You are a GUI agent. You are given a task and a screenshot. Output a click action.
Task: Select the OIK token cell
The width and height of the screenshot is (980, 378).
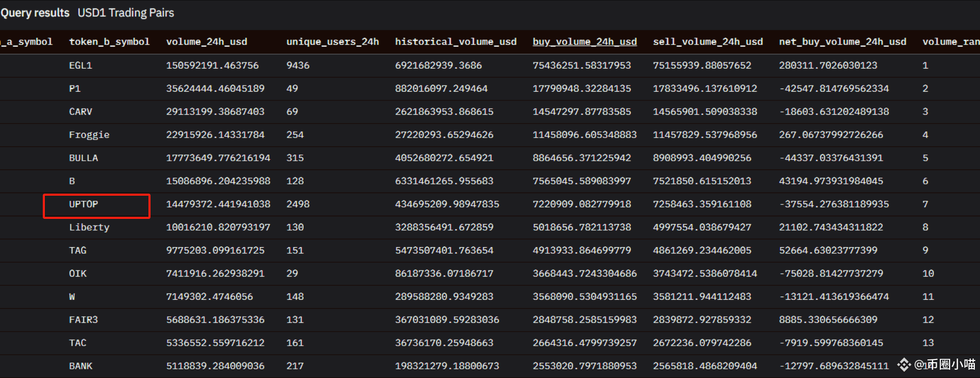pos(78,273)
